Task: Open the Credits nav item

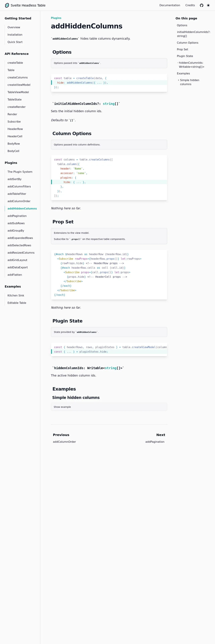Action: pos(190,5)
